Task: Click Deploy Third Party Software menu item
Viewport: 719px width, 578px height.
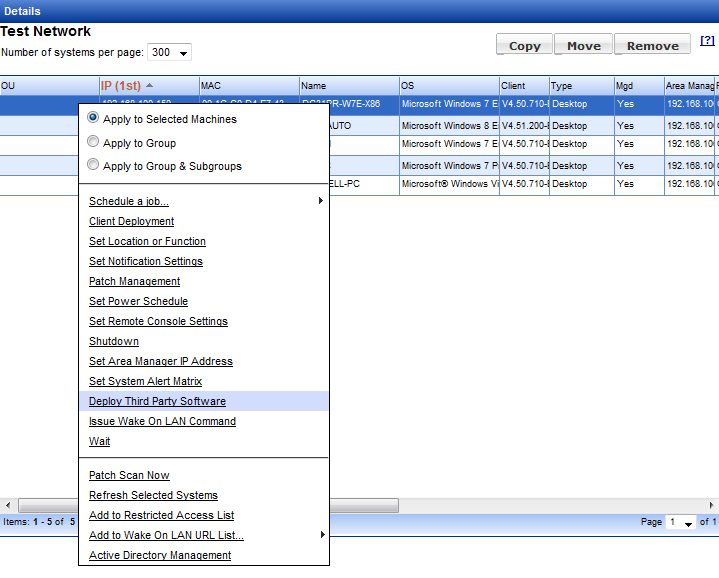Action: 157,401
